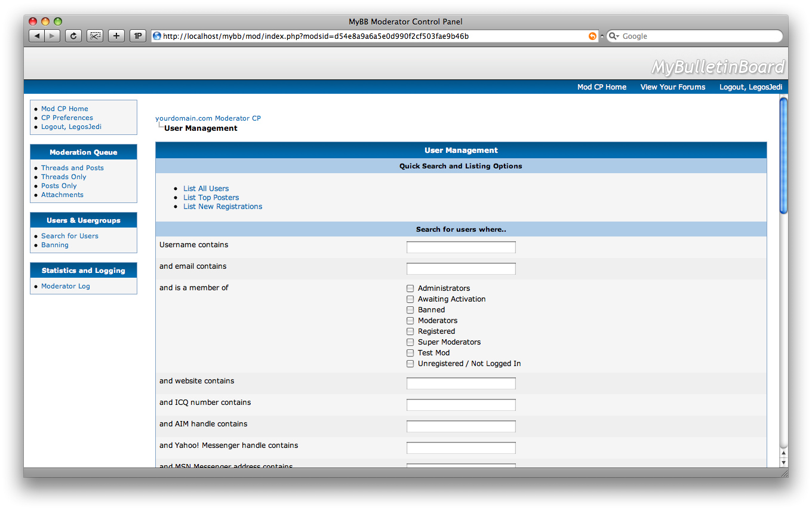This screenshot has width=812, height=510.
Task: Click the MyBulletinBoard logo
Action: point(718,67)
